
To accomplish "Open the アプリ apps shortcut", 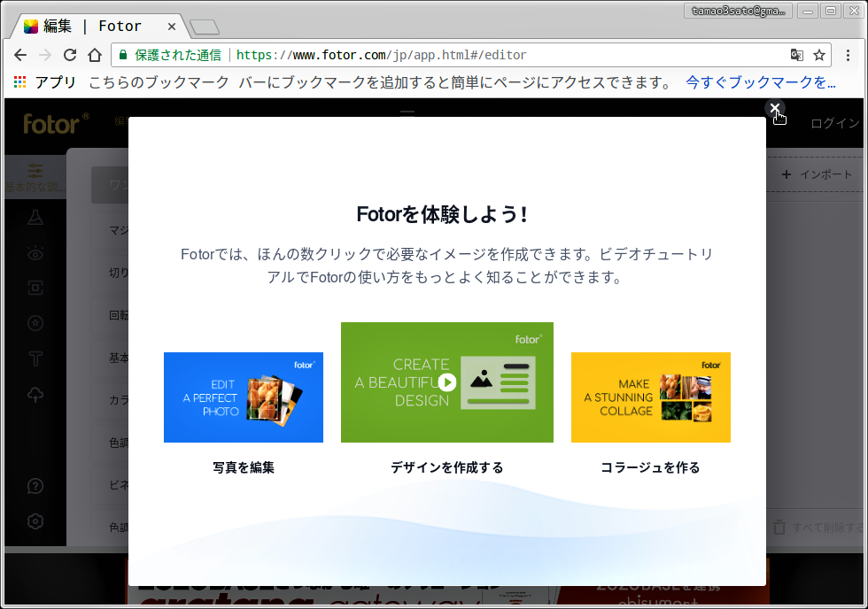I will 44,82.
